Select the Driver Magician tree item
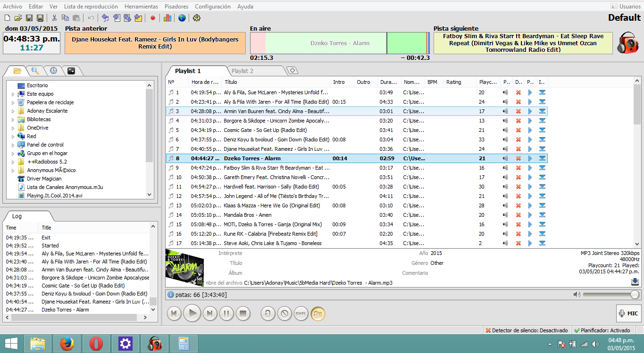The height and width of the screenshot is (353, 644). (x=44, y=179)
